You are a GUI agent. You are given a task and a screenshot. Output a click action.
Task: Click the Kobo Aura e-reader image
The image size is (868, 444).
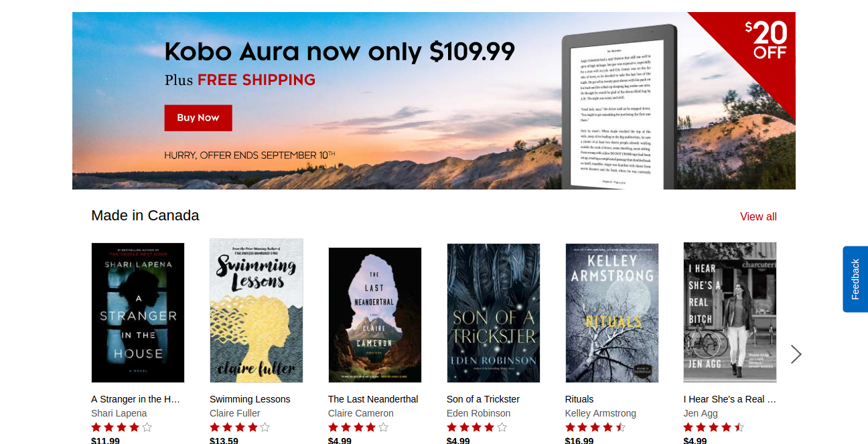tap(620, 108)
